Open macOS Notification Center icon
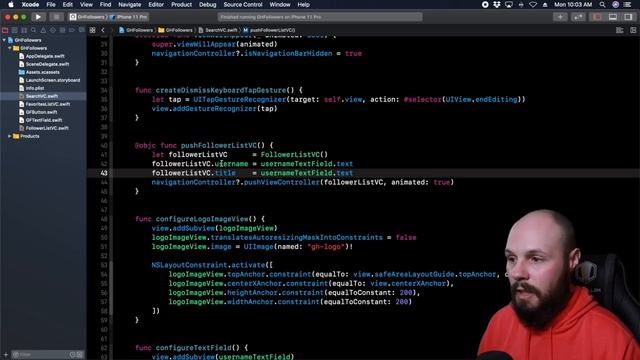The width and height of the screenshot is (640, 360). [627, 4]
